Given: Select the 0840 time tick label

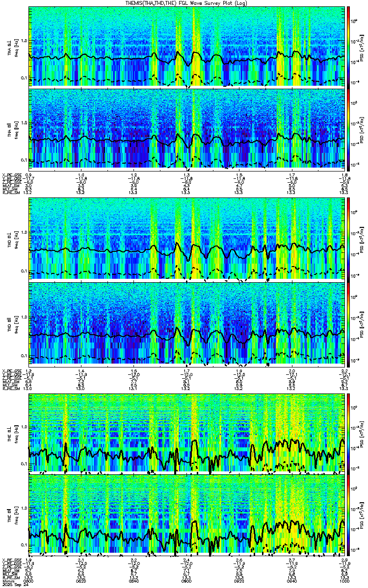Looking at the screenshot, I should click(x=133, y=582).
